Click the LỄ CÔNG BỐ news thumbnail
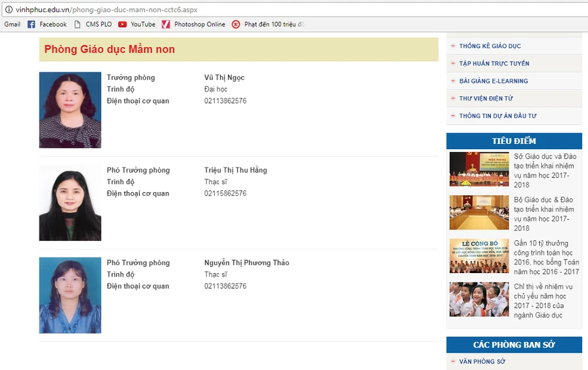Image resolution: width=588 pixels, height=370 pixels. pos(479,256)
